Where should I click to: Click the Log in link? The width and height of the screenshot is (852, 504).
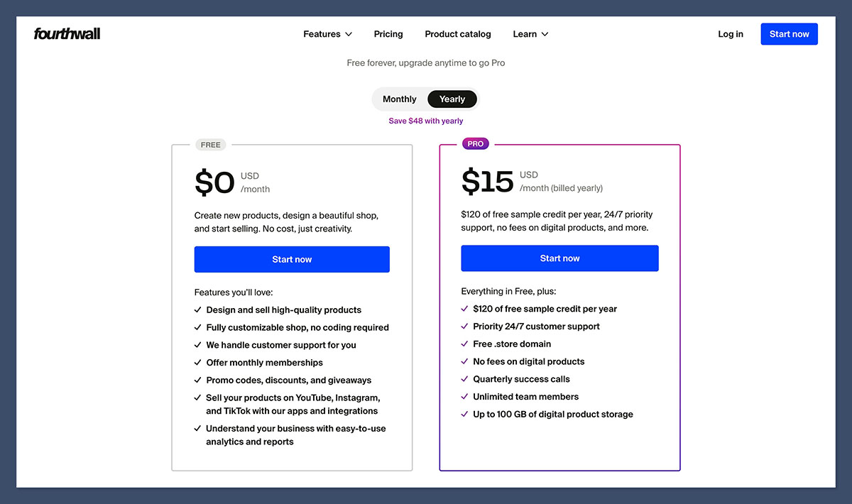pos(730,33)
